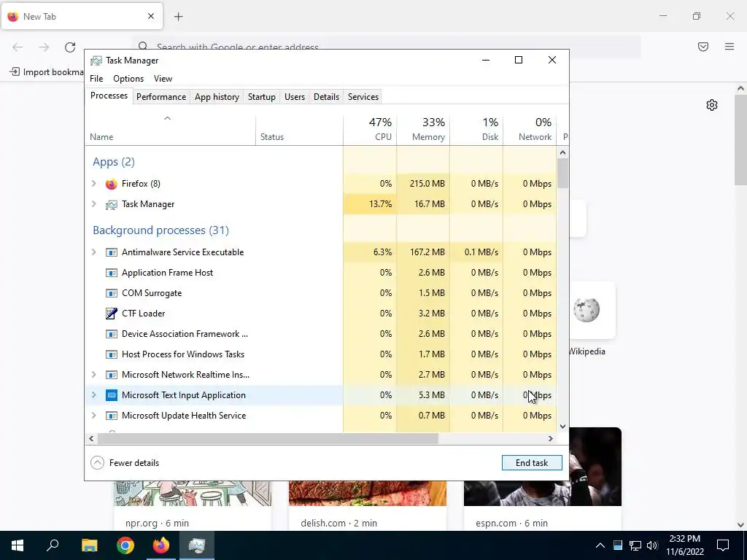Expand Microsoft Update Health Service row

(94, 416)
